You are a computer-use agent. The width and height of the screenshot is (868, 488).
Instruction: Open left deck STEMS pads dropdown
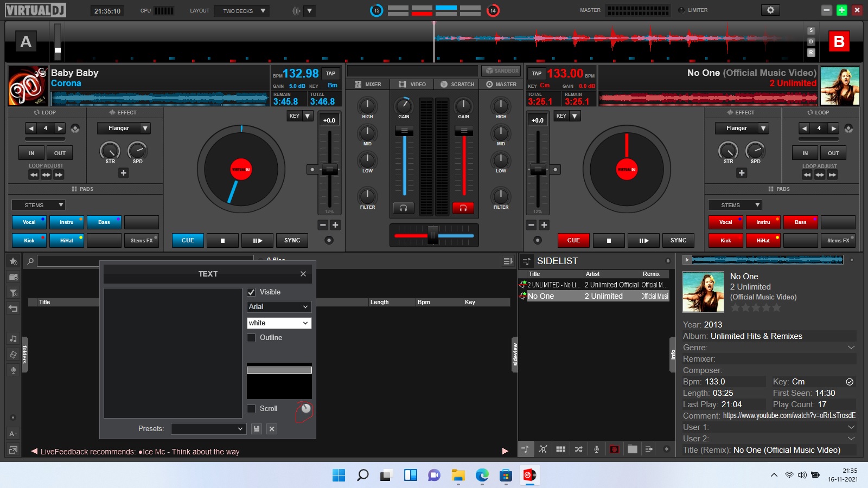coord(39,205)
